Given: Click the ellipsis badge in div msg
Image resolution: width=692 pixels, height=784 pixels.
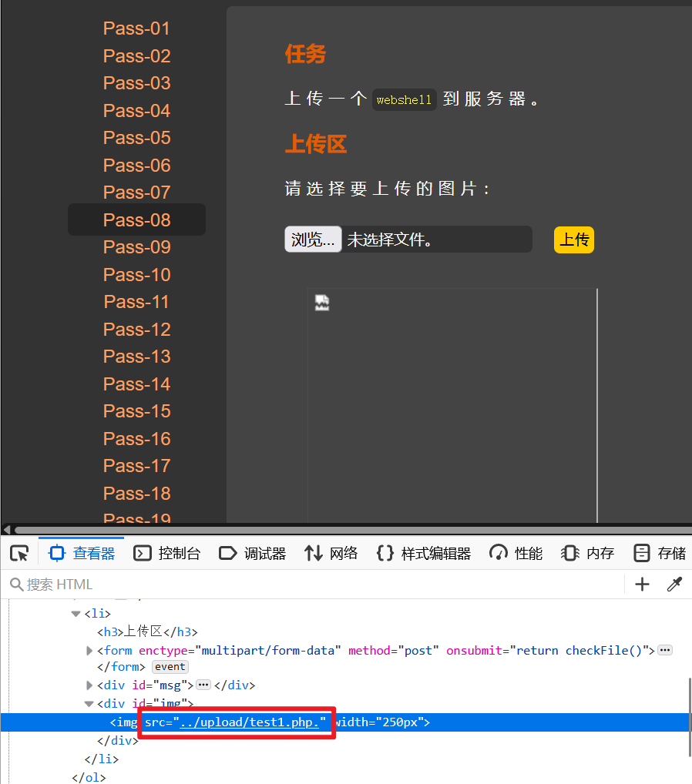Looking at the screenshot, I should (x=203, y=685).
